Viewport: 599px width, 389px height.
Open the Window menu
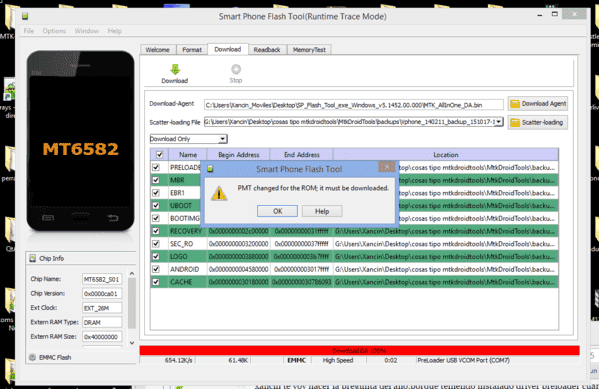pos(87,31)
